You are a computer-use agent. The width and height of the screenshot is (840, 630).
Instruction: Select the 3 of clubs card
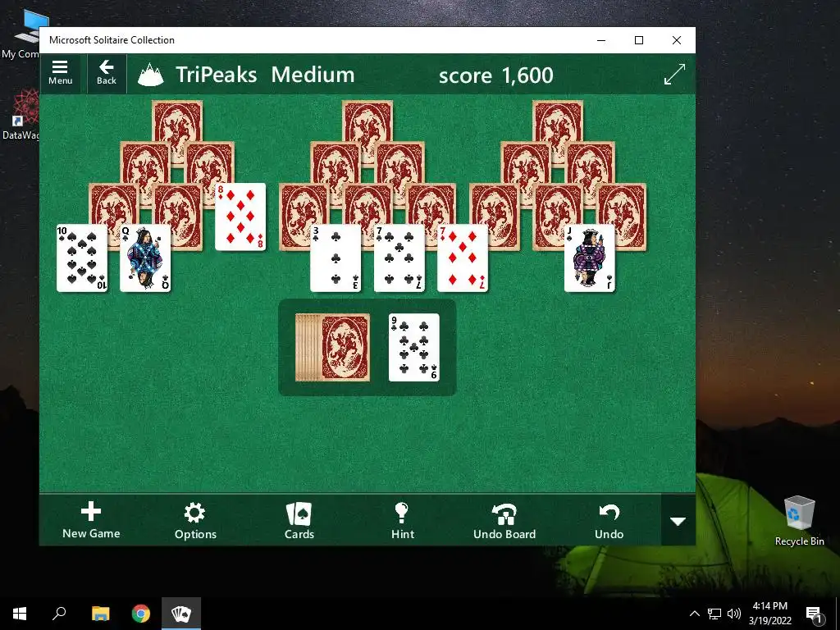coord(336,258)
